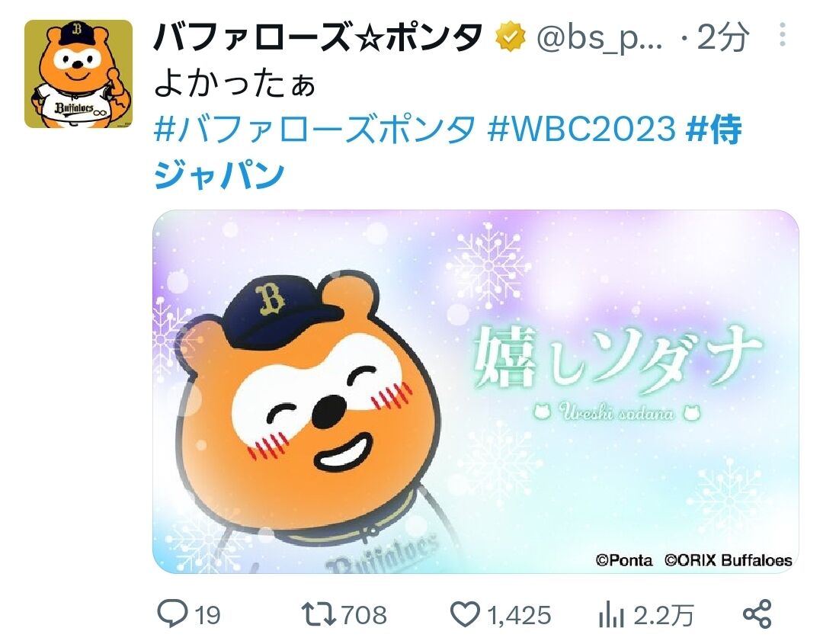Viewport: 823px width, 644px height.
Task: Open hashtag #WBC2023
Action: 581,129
